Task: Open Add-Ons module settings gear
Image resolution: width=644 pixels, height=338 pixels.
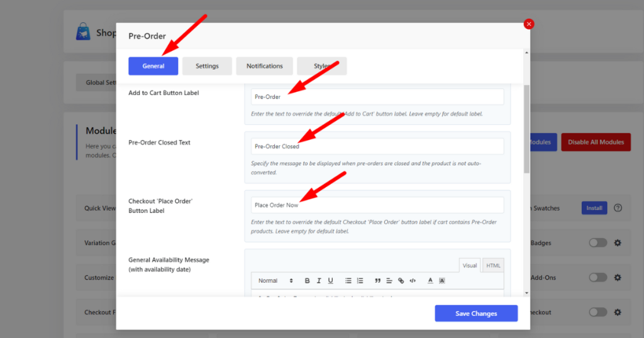Action: [618, 278]
